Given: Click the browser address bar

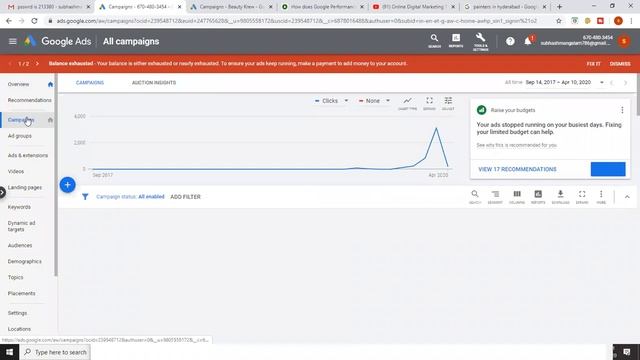Looking at the screenshot, I should pyautogui.click(x=297, y=21).
